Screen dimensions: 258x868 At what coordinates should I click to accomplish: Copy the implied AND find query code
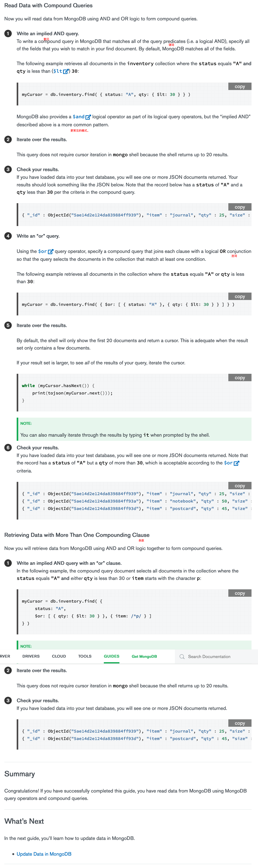pos(239,87)
